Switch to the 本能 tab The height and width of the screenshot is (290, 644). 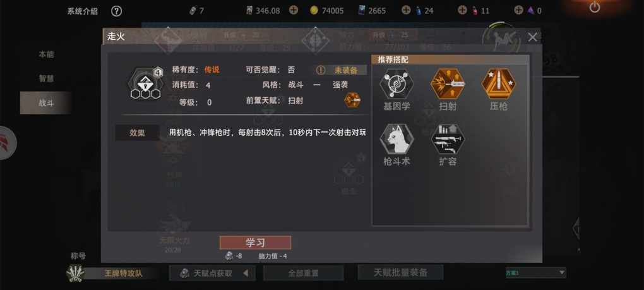click(x=46, y=54)
